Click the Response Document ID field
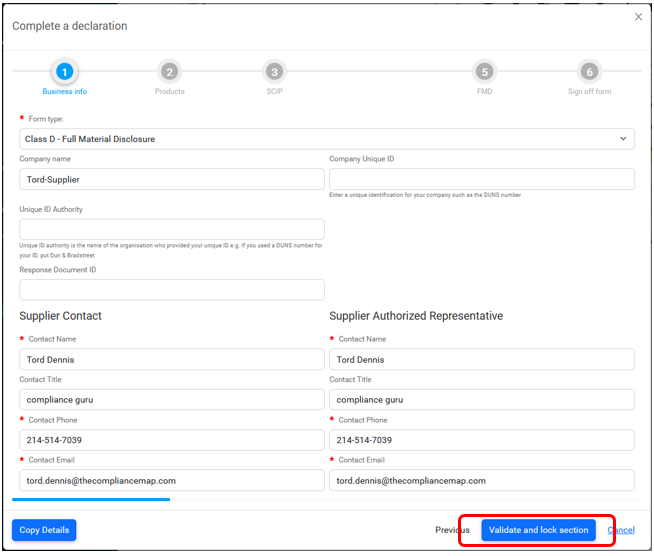Image resolution: width=654 pixels, height=556 pixels. [172, 289]
